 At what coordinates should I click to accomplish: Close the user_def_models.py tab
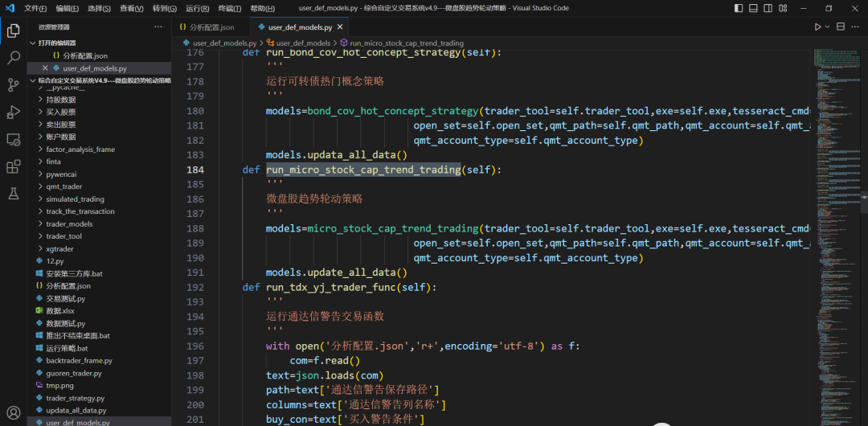(x=340, y=27)
